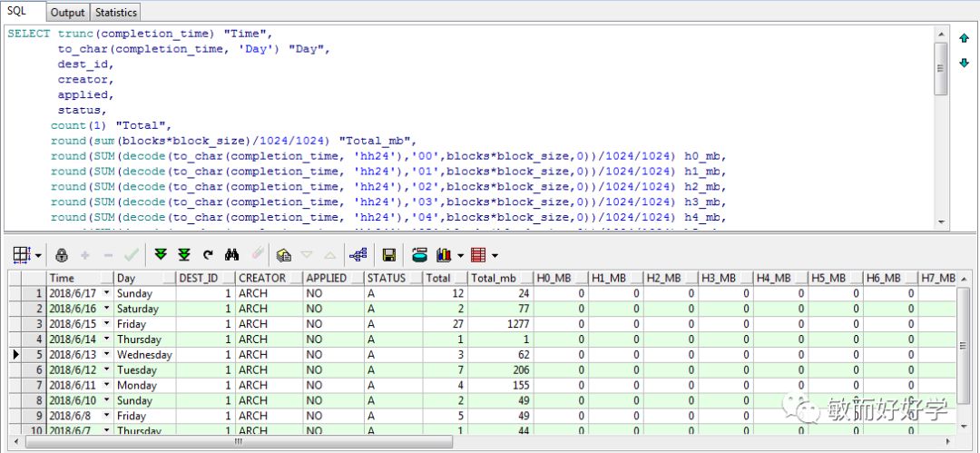The width and height of the screenshot is (980, 453).
Task: Click the SQL editor scroll-down arrow
Action: coord(941,222)
